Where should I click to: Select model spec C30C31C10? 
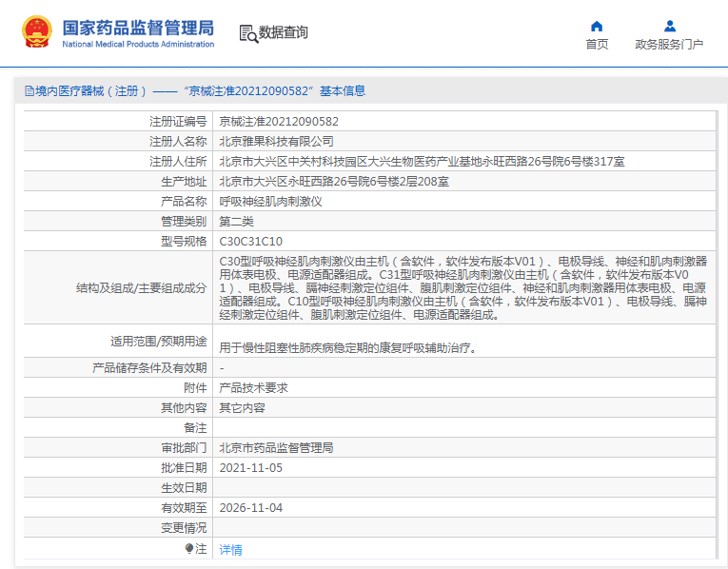click(250, 242)
